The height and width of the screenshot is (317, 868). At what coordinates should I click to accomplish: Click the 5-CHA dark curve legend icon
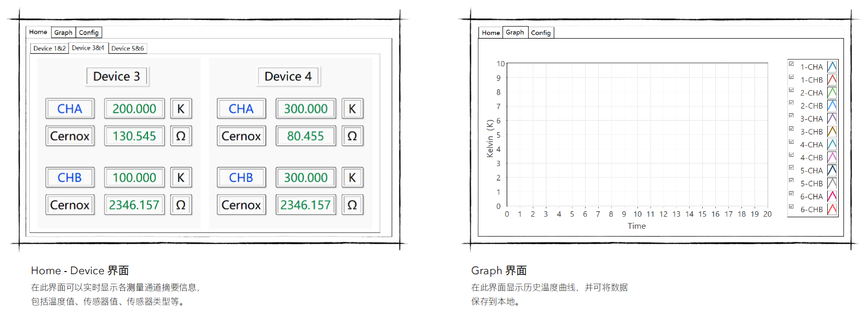click(832, 170)
